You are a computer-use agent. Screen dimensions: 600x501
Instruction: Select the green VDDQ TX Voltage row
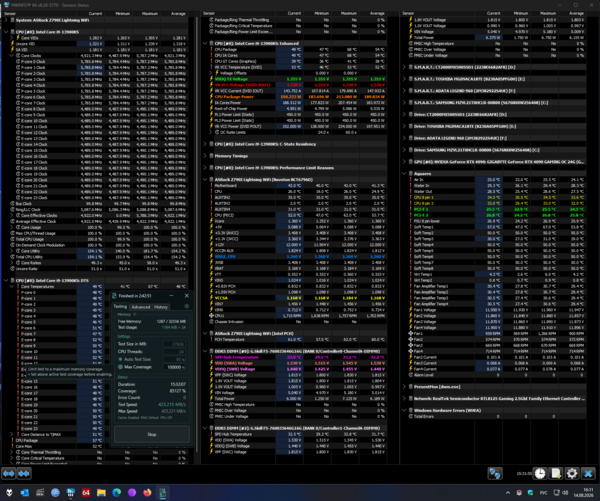(297, 79)
